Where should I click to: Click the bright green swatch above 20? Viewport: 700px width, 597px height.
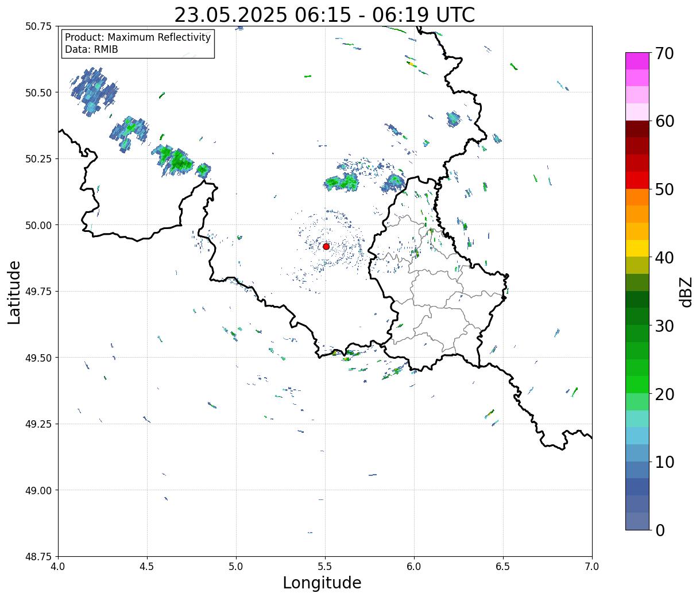point(637,385)
